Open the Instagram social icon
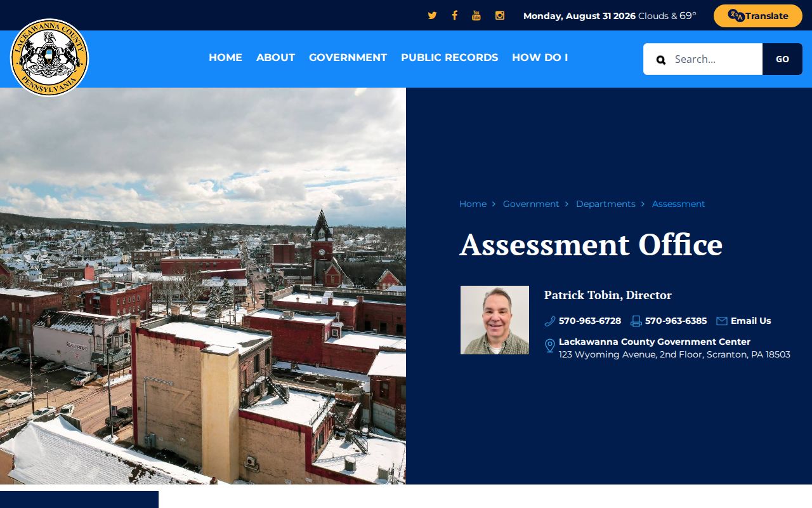The width and height of the screenshot is (812, 508). (500, 16)
